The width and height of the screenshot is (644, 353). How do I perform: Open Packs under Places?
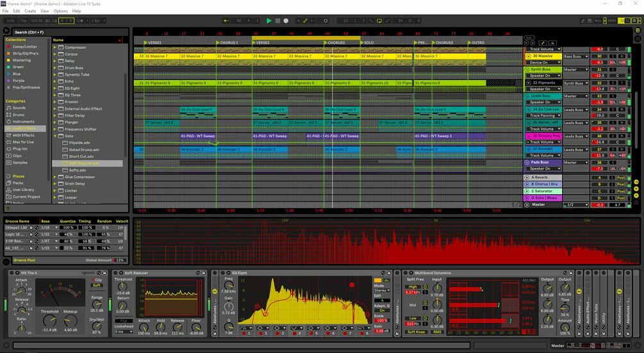pos(18,183)
